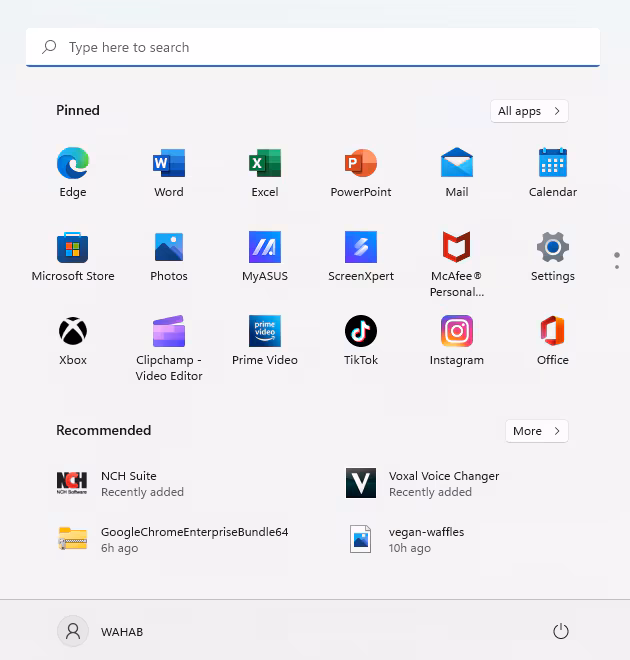Open recommended Voxal Voice Changer
This screenshot has height=660, width=630.
pos(423,484)
